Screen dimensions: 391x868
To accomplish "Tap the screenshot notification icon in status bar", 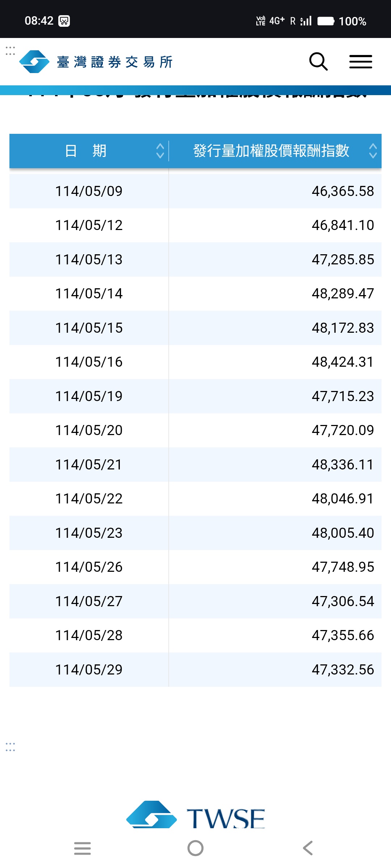I will coord(64,21).
